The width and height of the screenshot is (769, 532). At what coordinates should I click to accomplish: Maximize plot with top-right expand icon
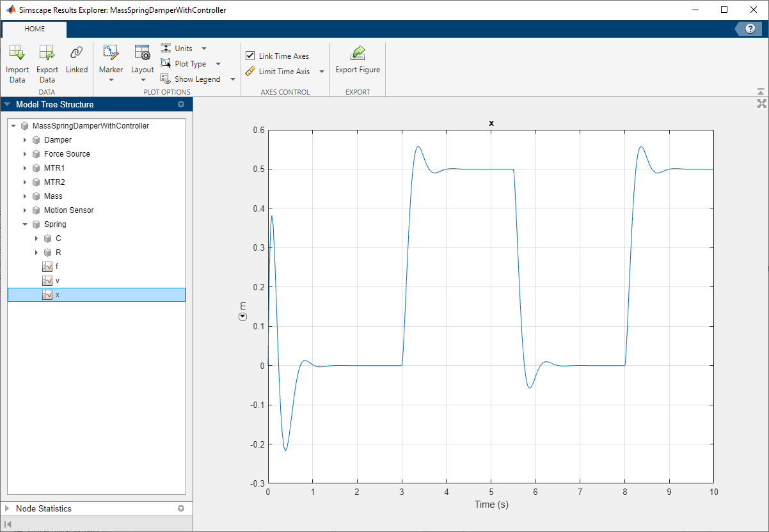click(x=761, y=104)
